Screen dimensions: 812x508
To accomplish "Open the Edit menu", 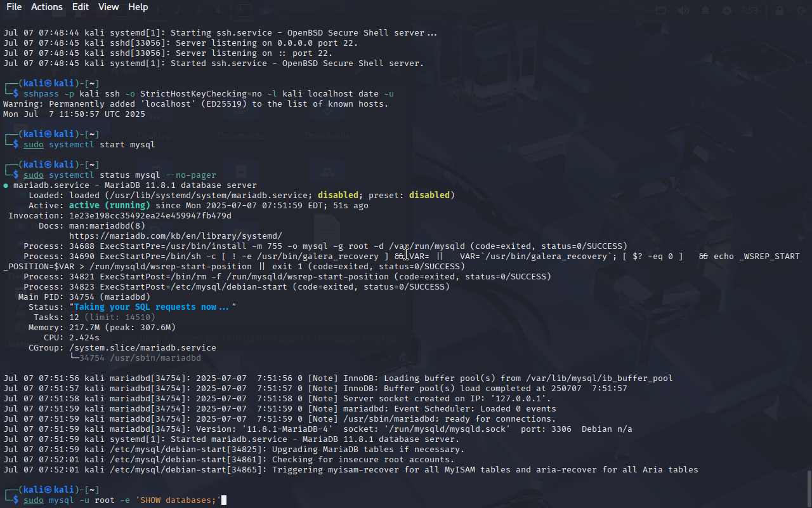I will coord(81,7).
